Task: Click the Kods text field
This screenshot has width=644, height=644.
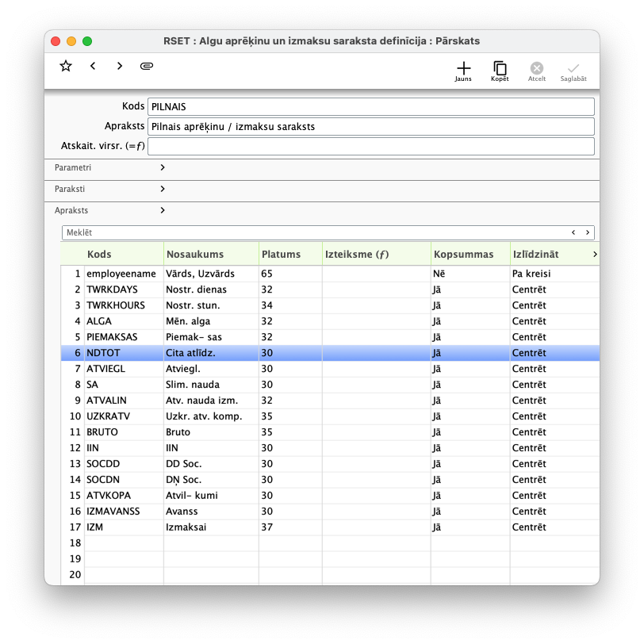Action: [370, 107]
